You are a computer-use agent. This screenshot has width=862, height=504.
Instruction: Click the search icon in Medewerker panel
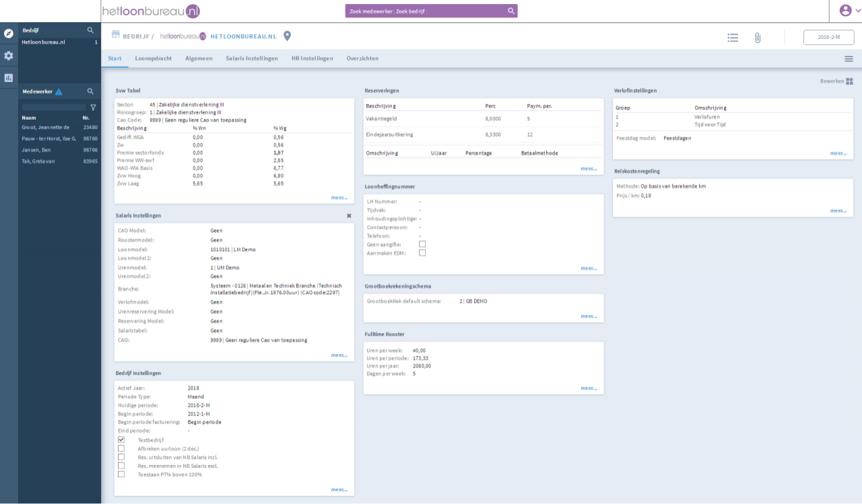coord(90,92)
